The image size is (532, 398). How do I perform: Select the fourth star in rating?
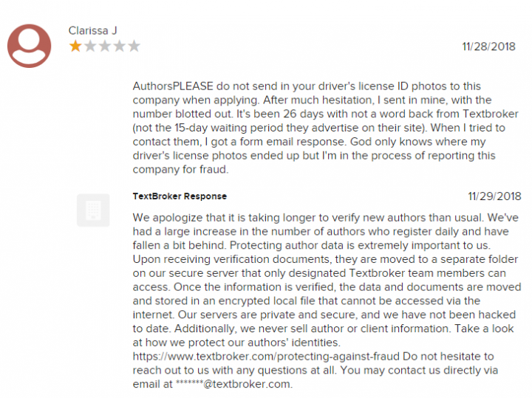(x=119, y=47)
